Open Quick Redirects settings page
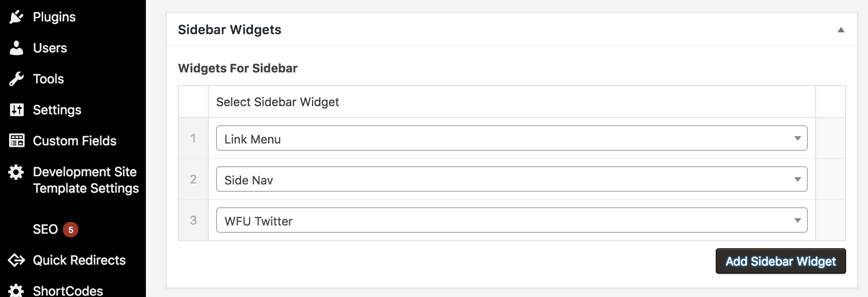This screenshot has width=868, height=297. click(x=79, y=260)
